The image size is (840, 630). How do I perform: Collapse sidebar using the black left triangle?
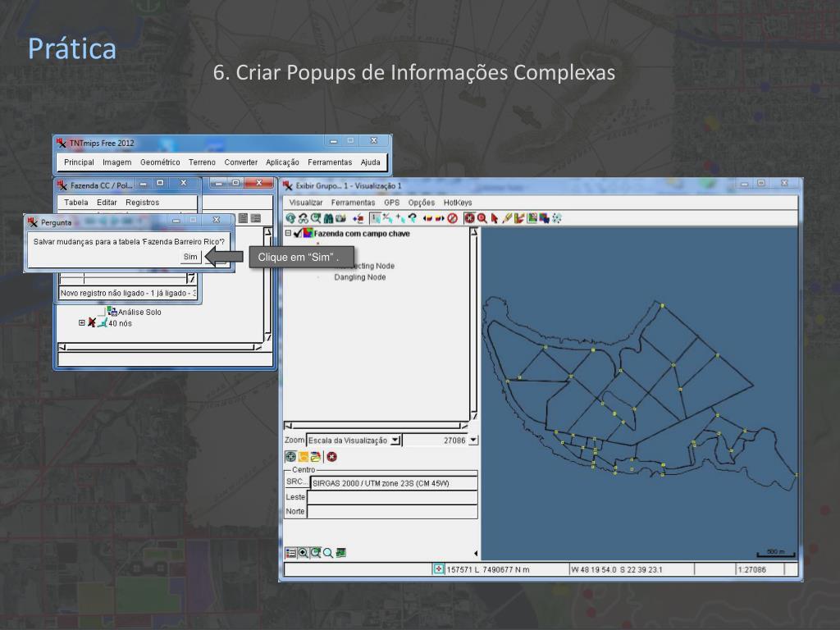pyautogui.click(x=476, y=553)
